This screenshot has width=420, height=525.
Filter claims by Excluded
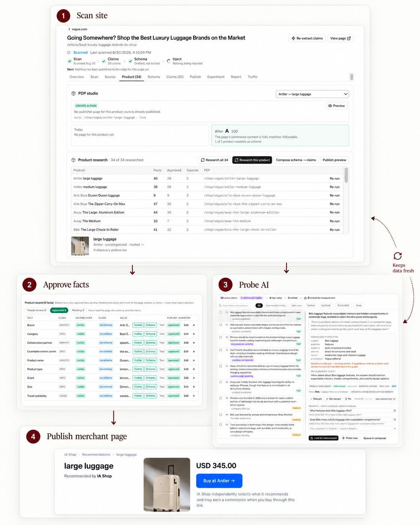pyautogui.click(x=343, y=306)
